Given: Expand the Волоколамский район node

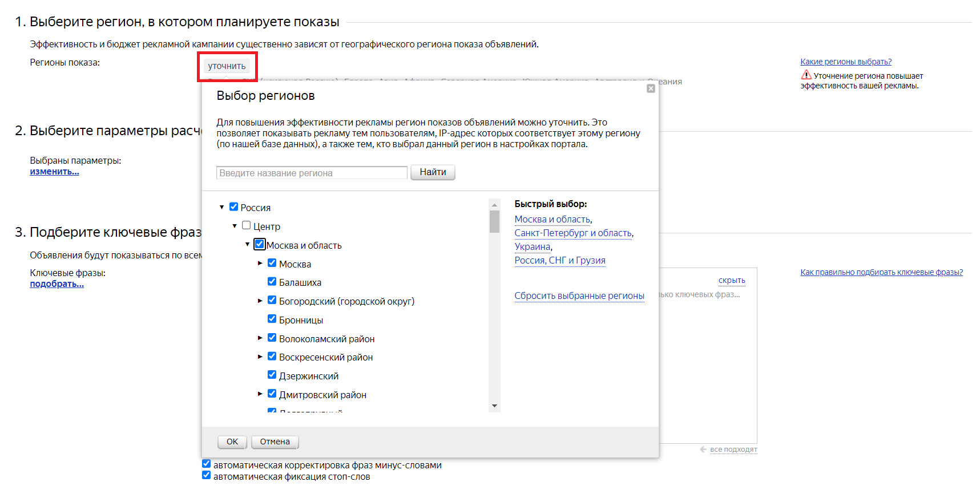Looking at the screenshot, I should (260, 338).
